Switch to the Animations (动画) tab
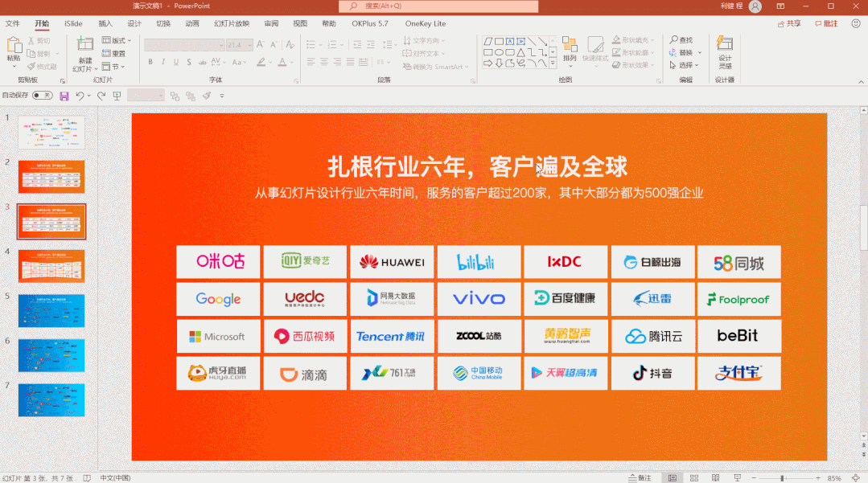Image resolution: width=868 pixels, height=483 pixels. click(x=192, y=24)
